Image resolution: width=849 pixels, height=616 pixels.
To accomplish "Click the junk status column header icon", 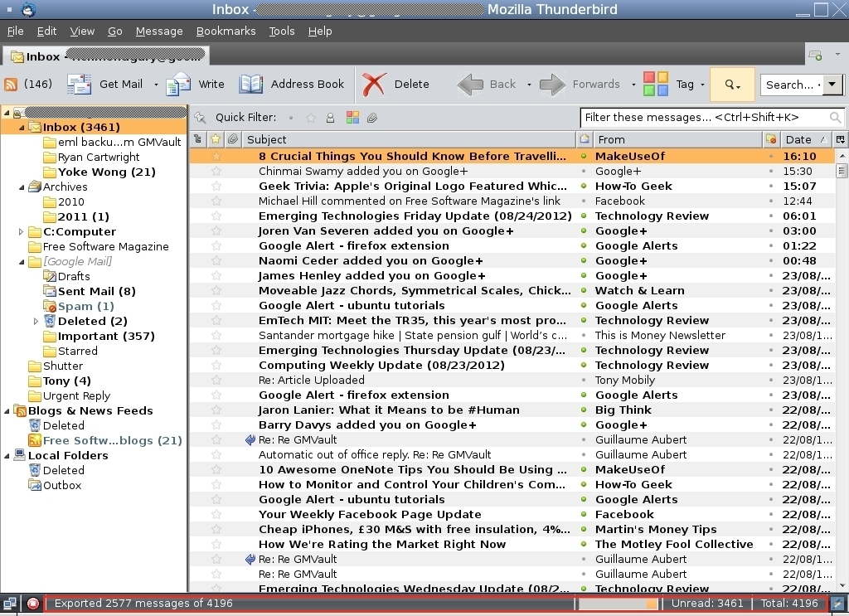I will point(771,139).
